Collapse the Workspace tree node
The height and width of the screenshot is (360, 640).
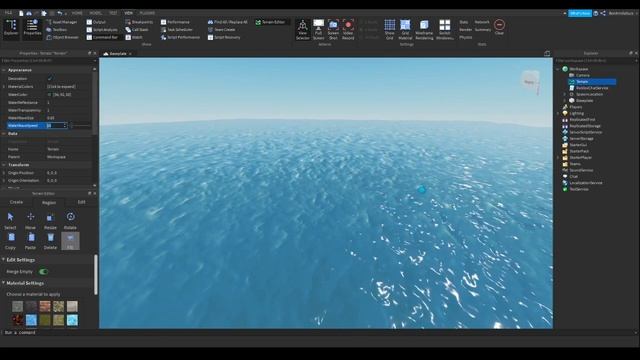click(558, 69)
